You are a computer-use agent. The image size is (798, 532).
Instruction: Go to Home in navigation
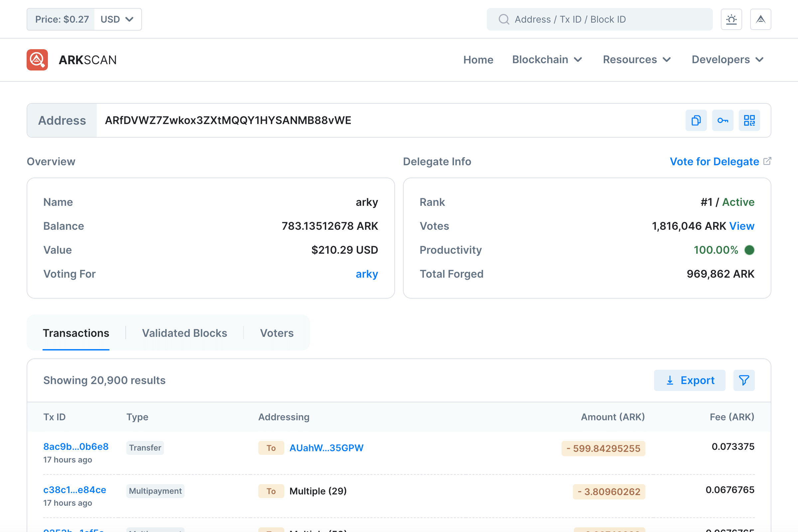(x=478, y=60)
